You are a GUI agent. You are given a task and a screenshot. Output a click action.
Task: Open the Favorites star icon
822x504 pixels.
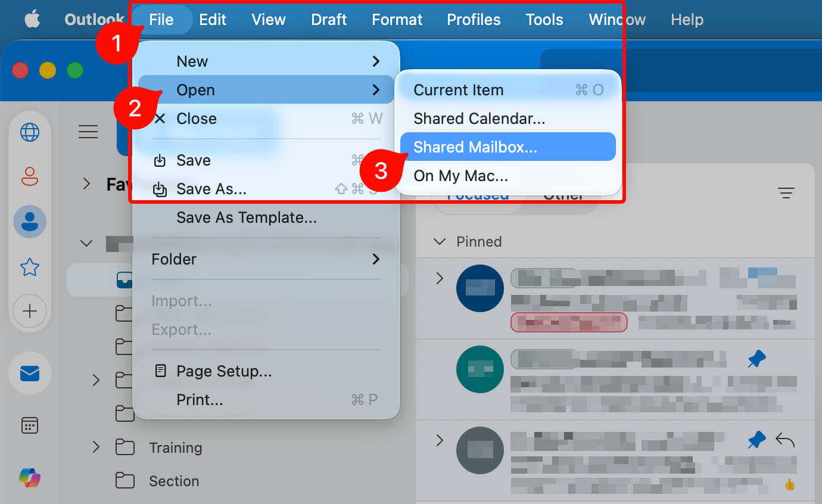click(x=30, y=267)
